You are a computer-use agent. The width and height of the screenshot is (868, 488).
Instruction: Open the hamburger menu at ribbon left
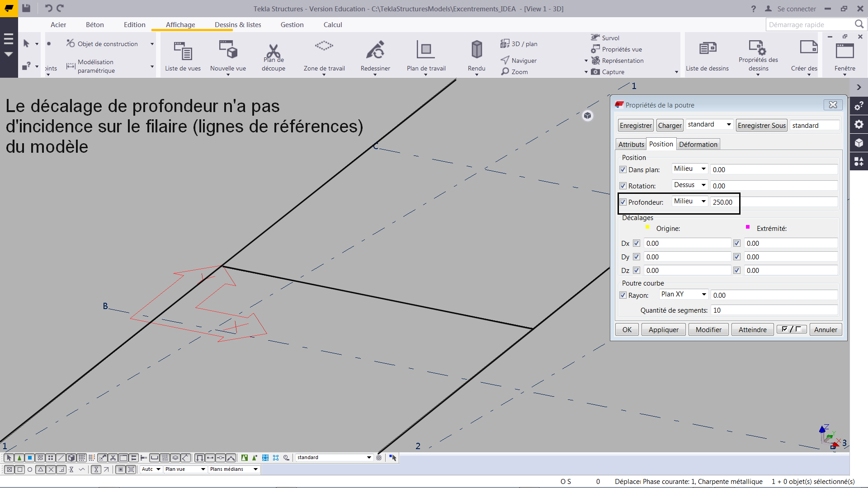coord(9,40)
